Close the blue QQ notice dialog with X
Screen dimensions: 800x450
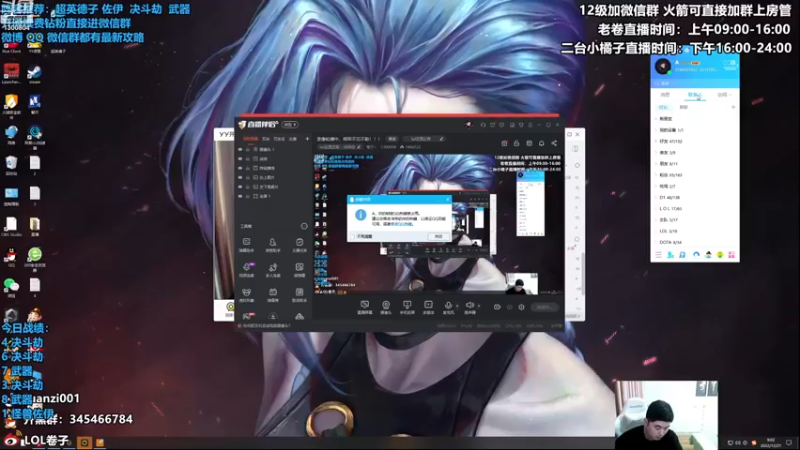[x=448, y=199]
